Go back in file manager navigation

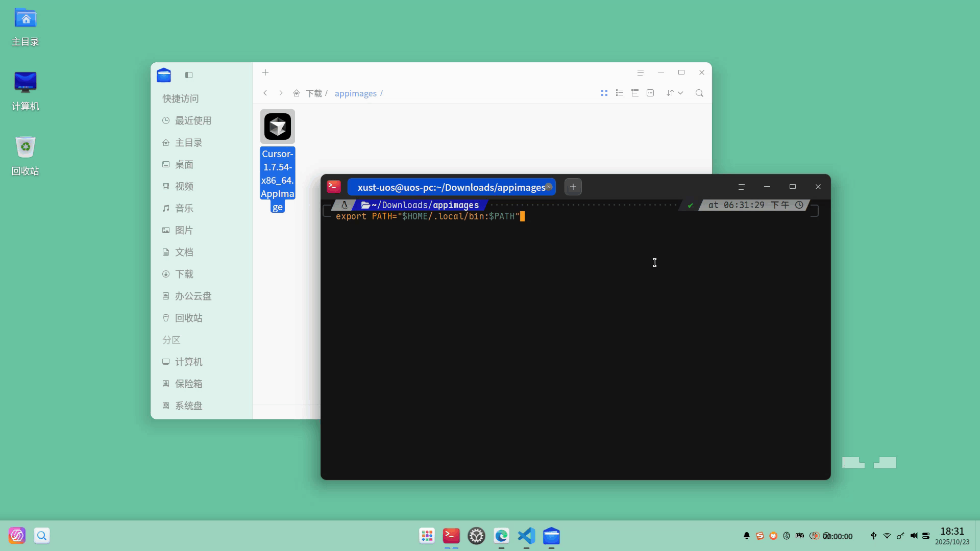pos(265,93)
